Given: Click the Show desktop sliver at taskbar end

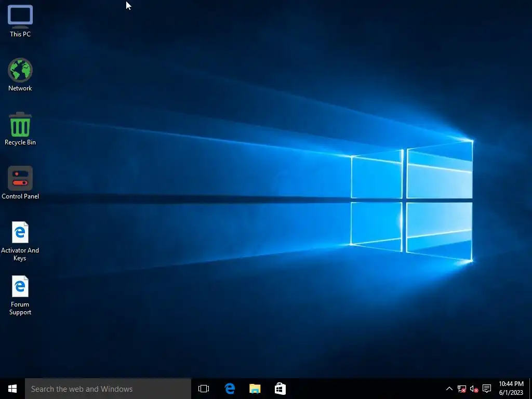Looking at the screenshot, I should click(x=530, y=389).
